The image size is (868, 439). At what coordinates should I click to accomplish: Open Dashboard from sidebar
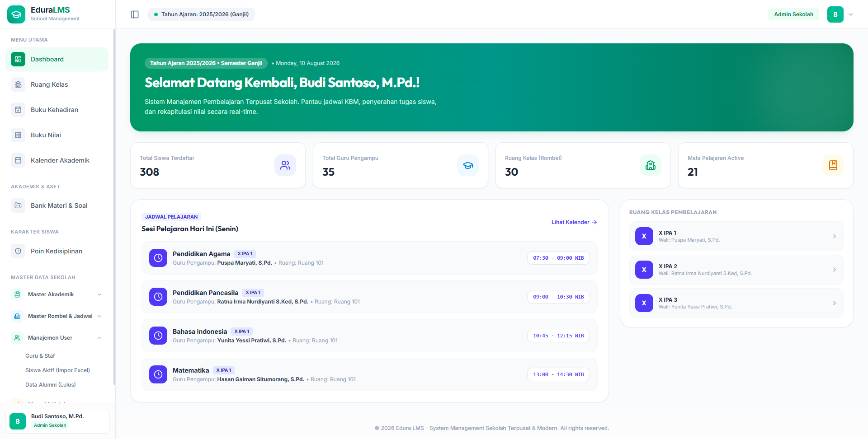click(57, 59)
